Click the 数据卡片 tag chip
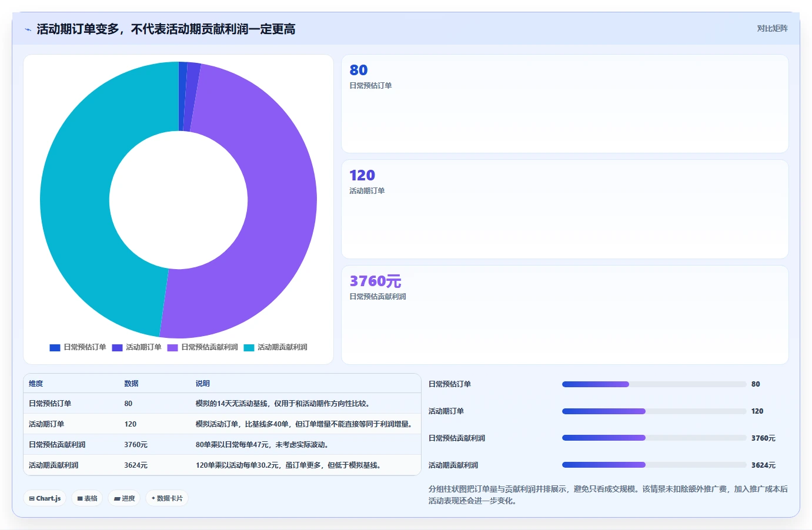The height and width of the screenshot is (530, 812). (167, 498)
